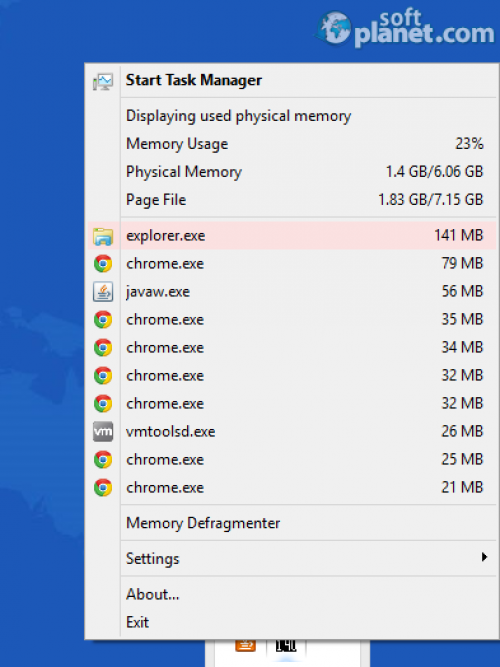
Task: Click the memory meter tray icon showing 140
Action: tap(286, 646)
